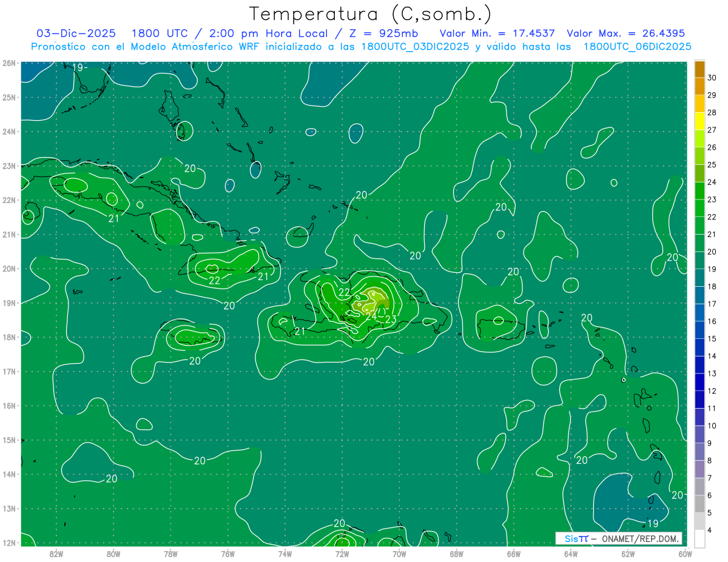Click the "23" contour label over Hispaniola
This screenshot has height=562, width=728.
pos(391,319)
